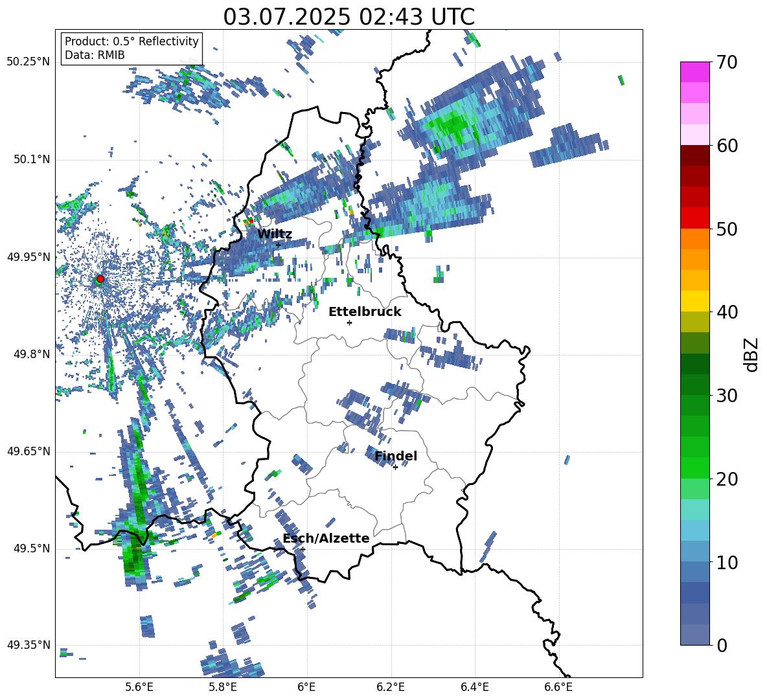This screenshot has width=767, height=700.
Task: Click the 30 tick on the colorbar
Action: (727, 395)
